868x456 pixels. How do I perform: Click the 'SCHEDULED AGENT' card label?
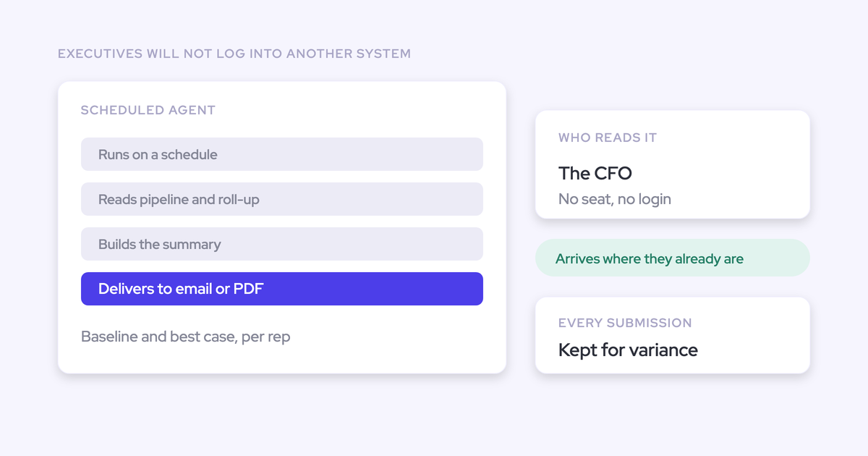click(148, 111)
